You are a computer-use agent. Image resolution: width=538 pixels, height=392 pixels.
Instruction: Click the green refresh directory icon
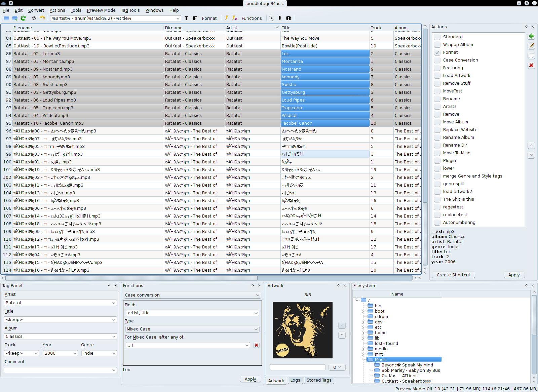(23, 18)
